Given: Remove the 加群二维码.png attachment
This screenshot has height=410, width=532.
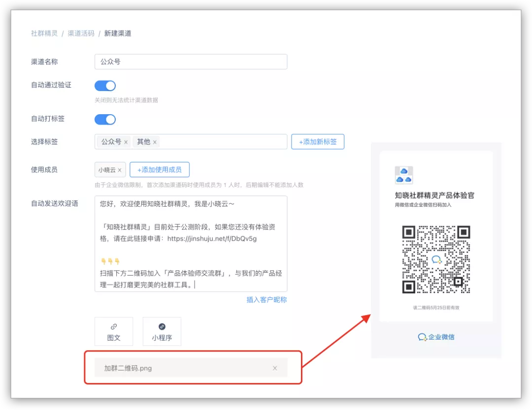Looking at the screenshot, I should 275,368.
